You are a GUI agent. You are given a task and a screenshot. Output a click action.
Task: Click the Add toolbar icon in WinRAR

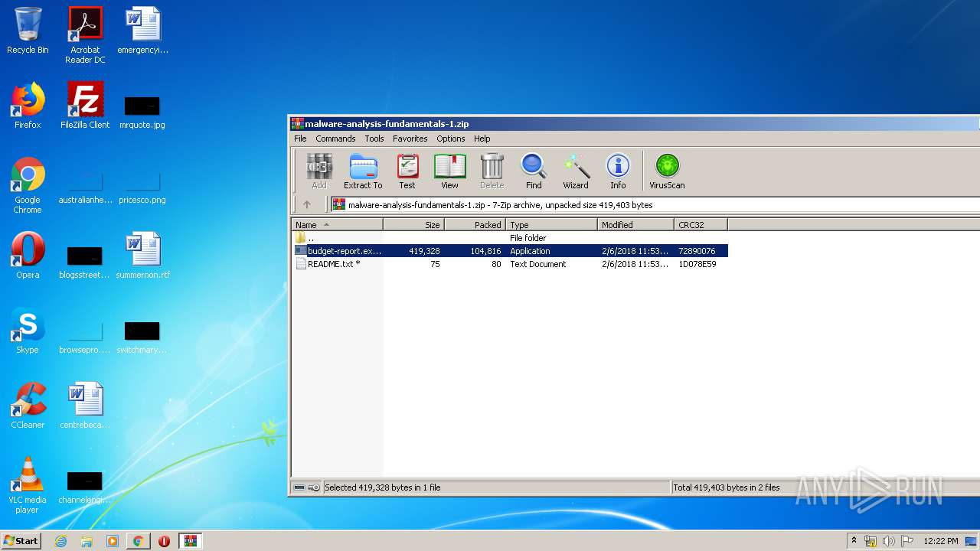pos(319,171)
